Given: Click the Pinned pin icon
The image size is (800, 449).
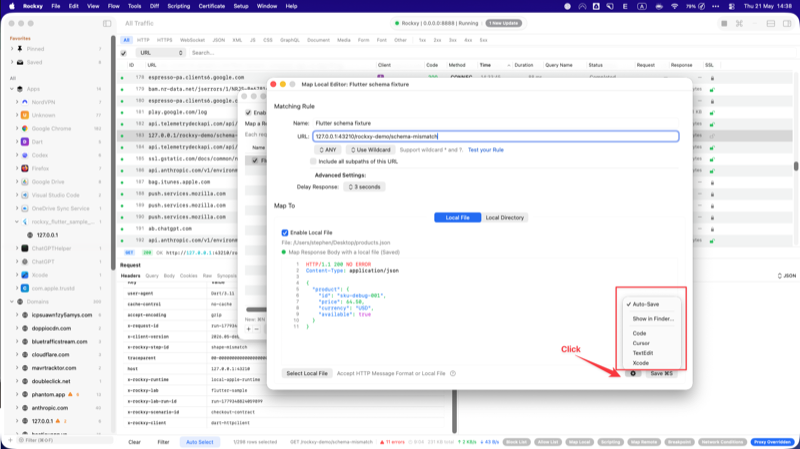Looking at the screenshot, I should pyautogui.click(x=20, y=49).
